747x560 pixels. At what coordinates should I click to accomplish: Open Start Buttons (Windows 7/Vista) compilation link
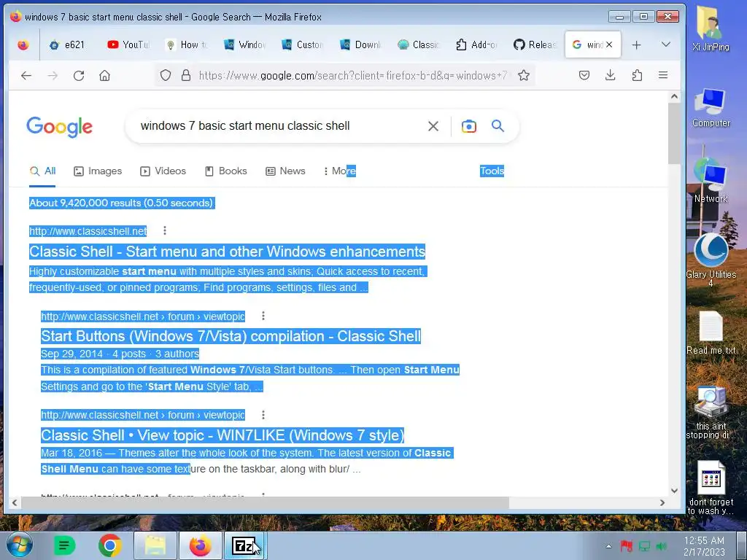pyautogui.click(x=231, y=336)
